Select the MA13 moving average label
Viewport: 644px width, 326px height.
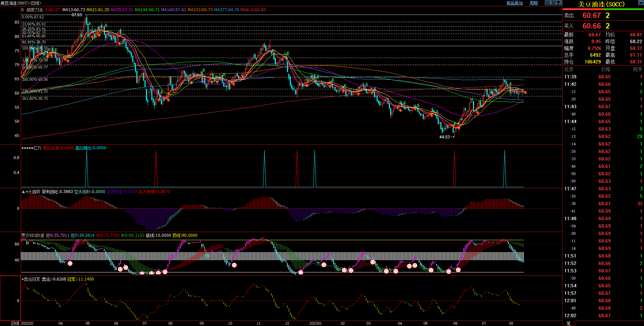[x=74, y=10]
